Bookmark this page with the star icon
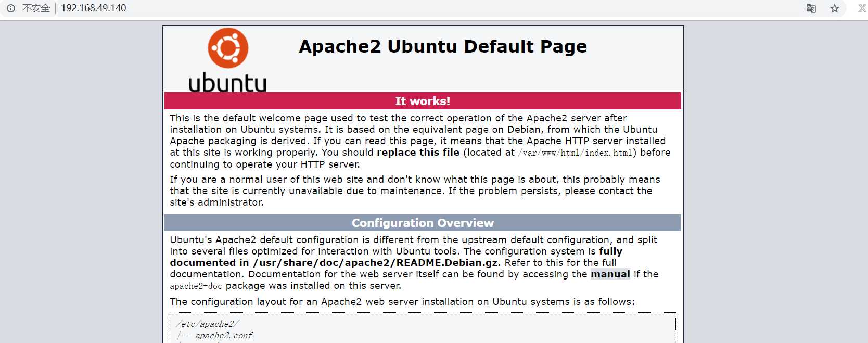Image resolution: width=868 pixels, height=343 pixels. [835, 8]
